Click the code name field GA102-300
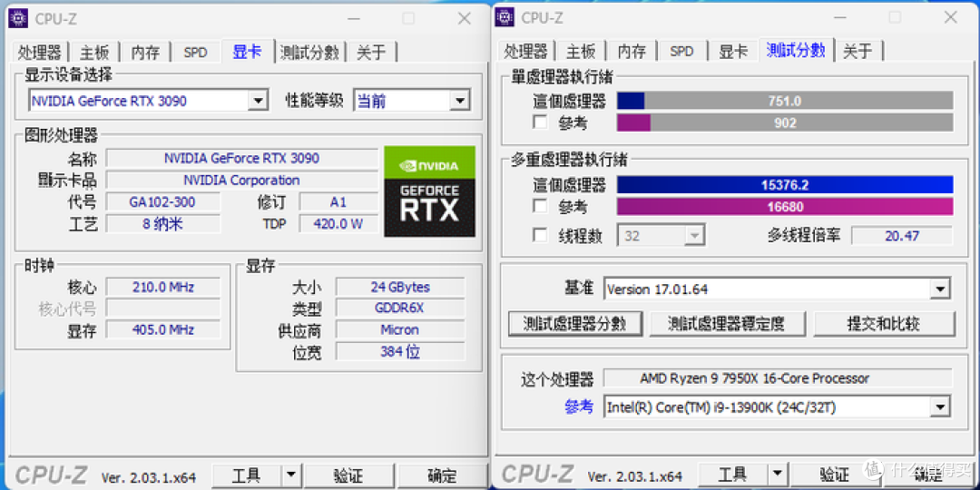This screenshot has height=490, width=980. [162, 201]
